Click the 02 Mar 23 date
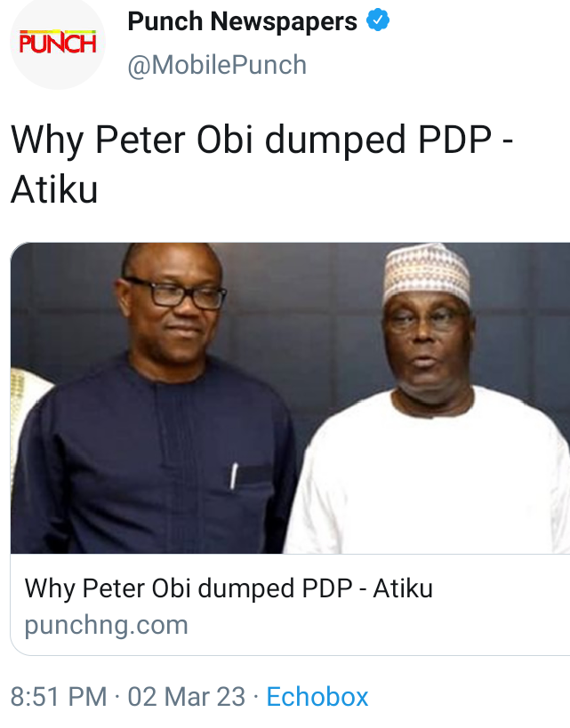570x728 pixels. 186,696
